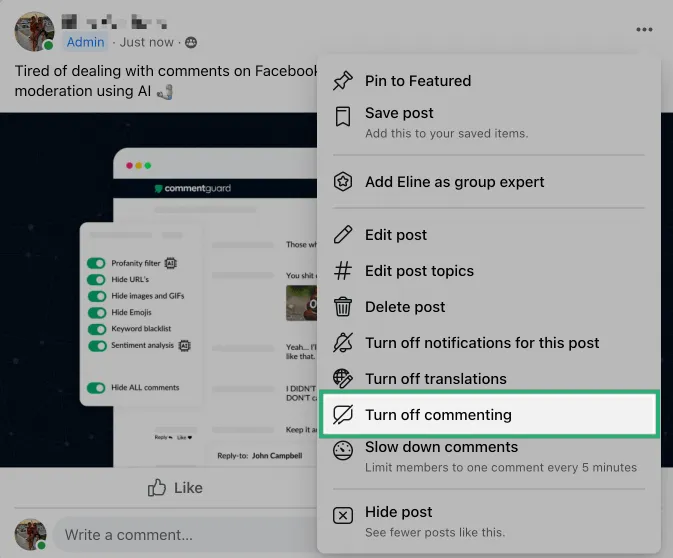Viewport: 673px width, 558px height.
Task: Toggle the Keyword blacklist switch
Action: coord(97,329)
